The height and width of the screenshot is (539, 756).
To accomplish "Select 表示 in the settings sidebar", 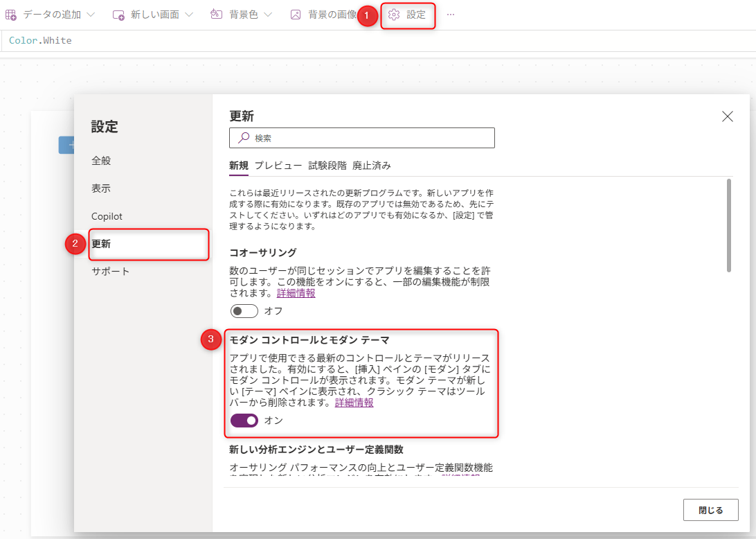I will click(101, 188).
